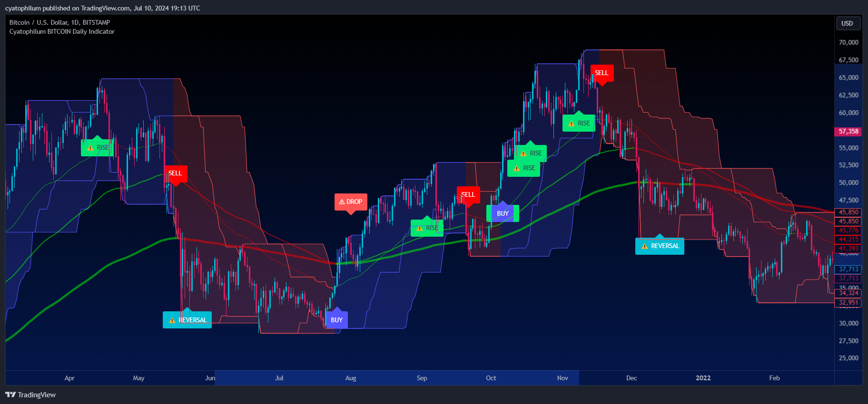Screen dimensions: 868x404
Task: Click the May label on time axis
Action: tap(138, 378)
